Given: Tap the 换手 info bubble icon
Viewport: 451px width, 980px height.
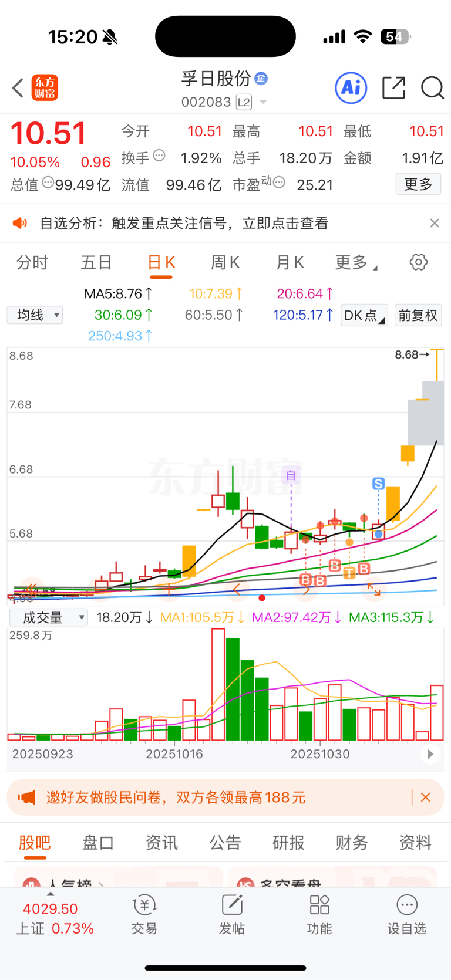Looking at the screenshot, I should (x=159, y=156).
